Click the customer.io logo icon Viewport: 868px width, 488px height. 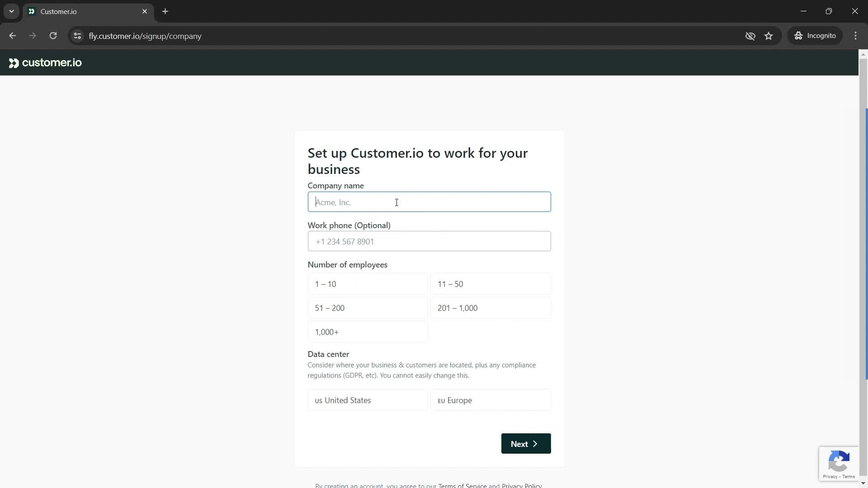tap(13, 62)
